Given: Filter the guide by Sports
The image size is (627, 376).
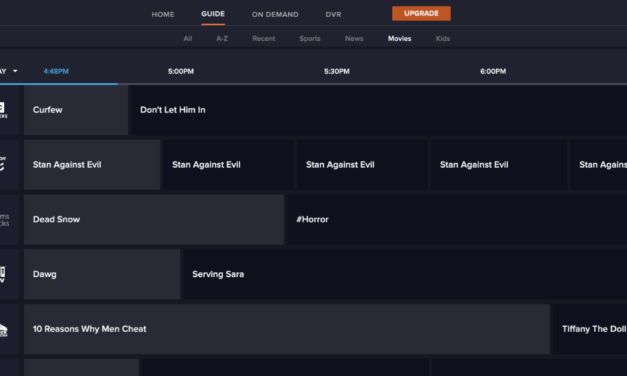Looking at the screenshot, I should click(310, 38).
